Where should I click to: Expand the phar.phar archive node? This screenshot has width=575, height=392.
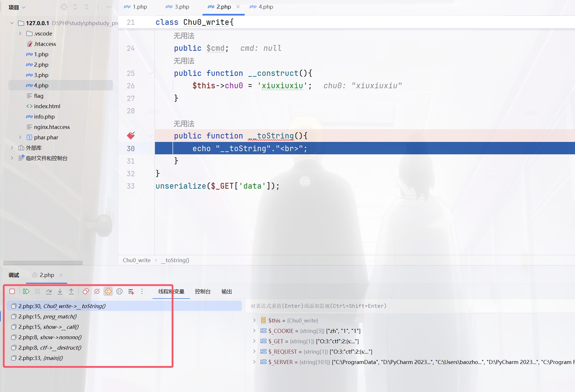[x=20, y=137]
